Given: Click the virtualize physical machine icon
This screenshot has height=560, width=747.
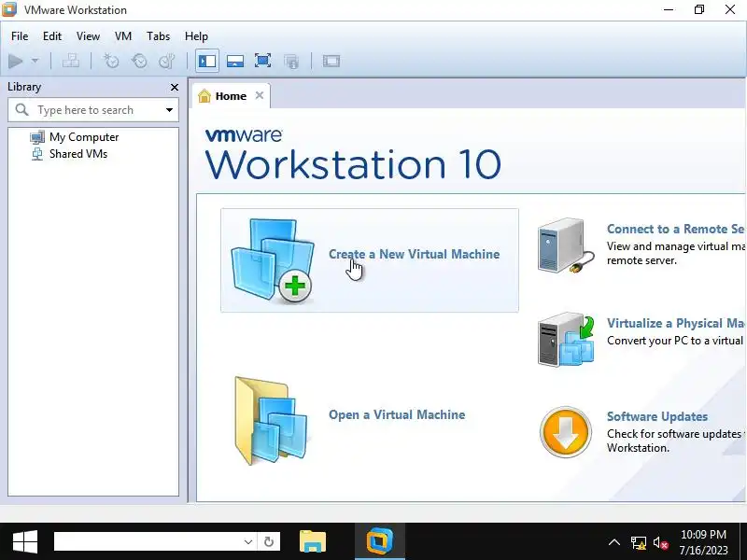Looking at the screenshot, I should [x=566, y=339].
